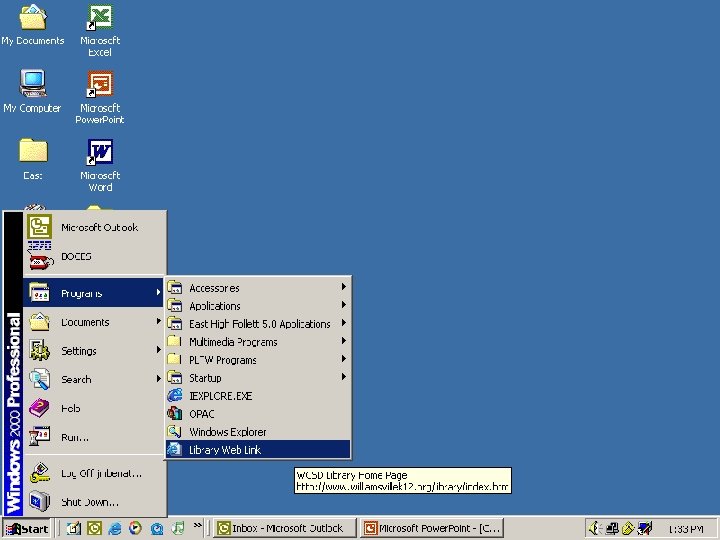Click the Accessories program group icon
Viewport: 720px width, 540px height.
[x=174, y=287]
